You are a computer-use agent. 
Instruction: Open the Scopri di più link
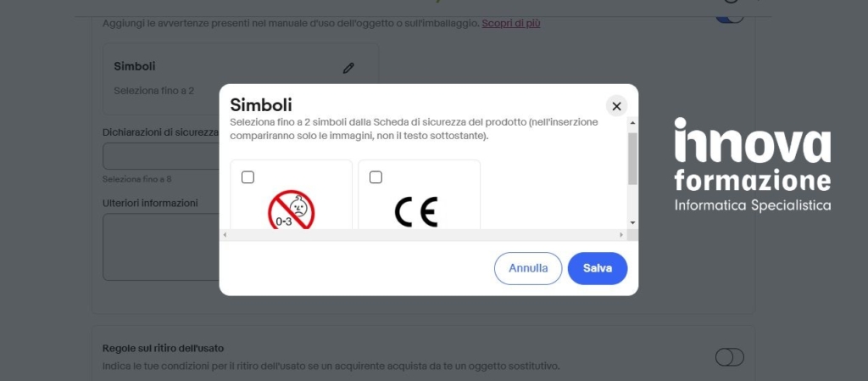(x=511, y=23)
